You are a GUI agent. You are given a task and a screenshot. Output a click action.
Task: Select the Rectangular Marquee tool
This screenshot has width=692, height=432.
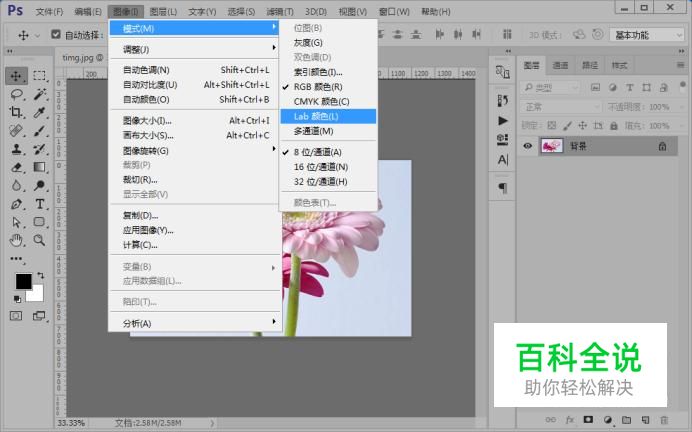(x=40, y=76)
